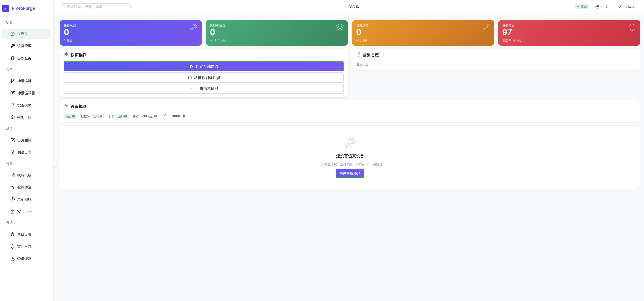Click the ProtoForge brand name
The image size is (644, 301).
[x=23, y=8]
